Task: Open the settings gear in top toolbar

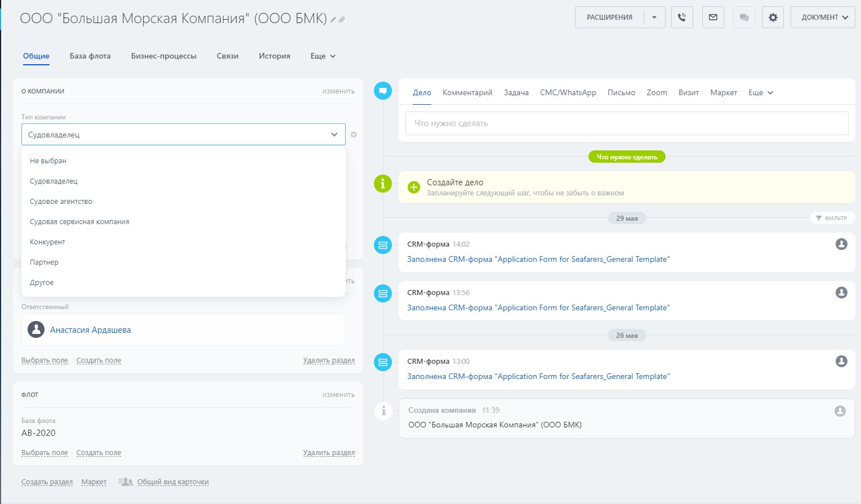Action: tap(773, 17)
